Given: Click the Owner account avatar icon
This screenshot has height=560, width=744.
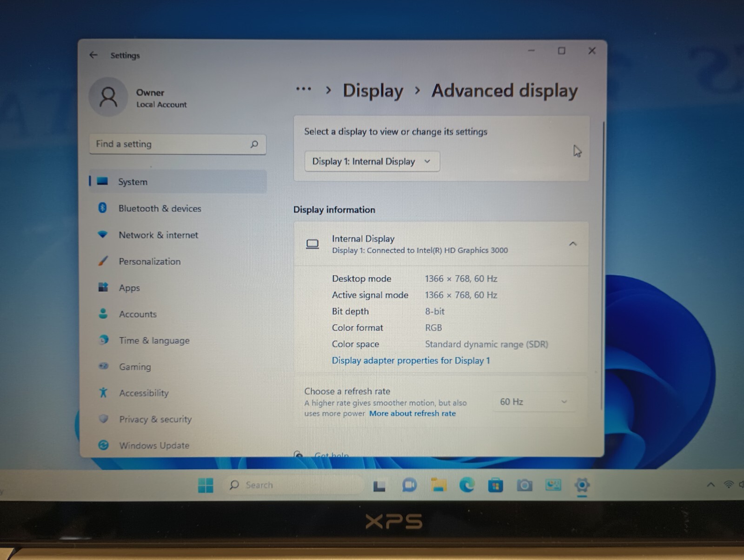Looking at the screenshot, I should coord(108,97).
